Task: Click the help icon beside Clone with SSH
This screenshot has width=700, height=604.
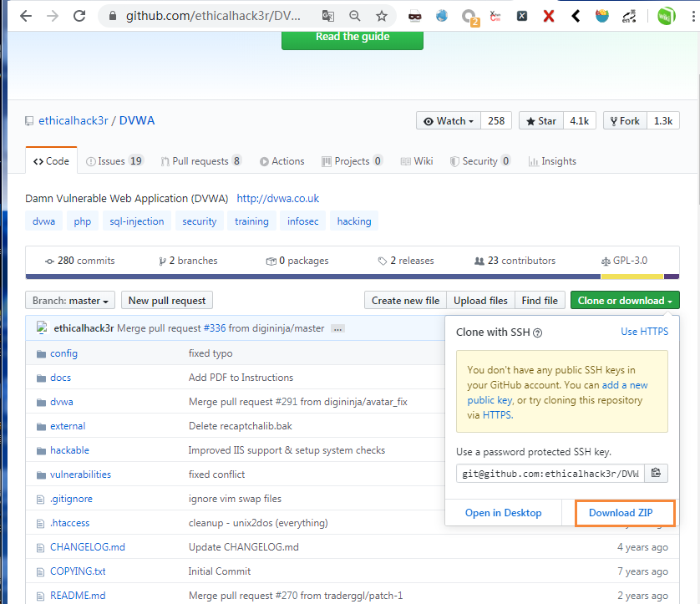Action: pos(538,332)
